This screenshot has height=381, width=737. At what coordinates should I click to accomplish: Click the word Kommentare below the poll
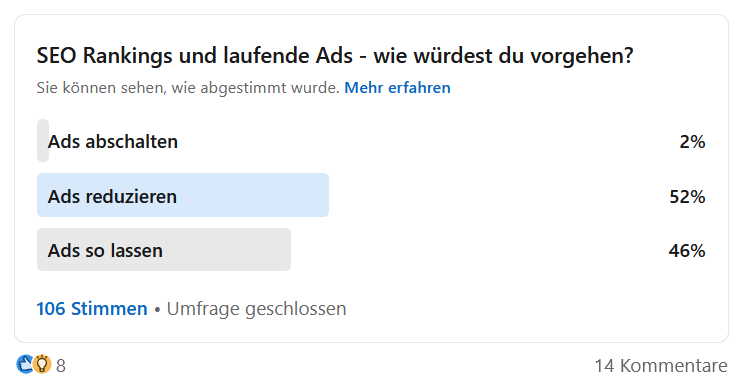pos(674,365)
